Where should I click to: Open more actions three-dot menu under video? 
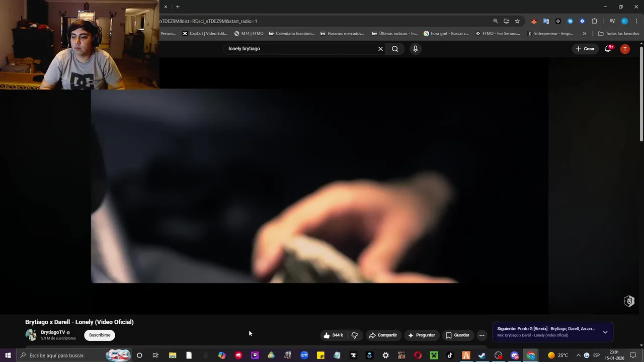[481, 335]
